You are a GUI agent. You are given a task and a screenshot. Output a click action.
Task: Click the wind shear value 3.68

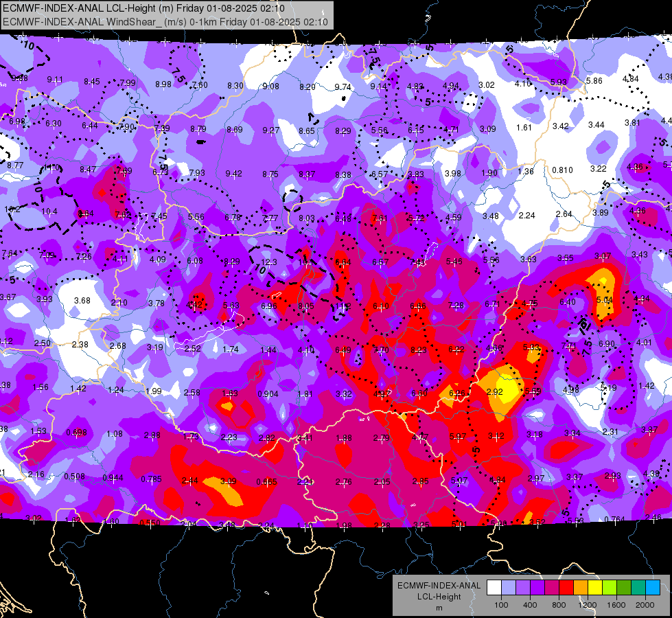(x=82, y=300)
